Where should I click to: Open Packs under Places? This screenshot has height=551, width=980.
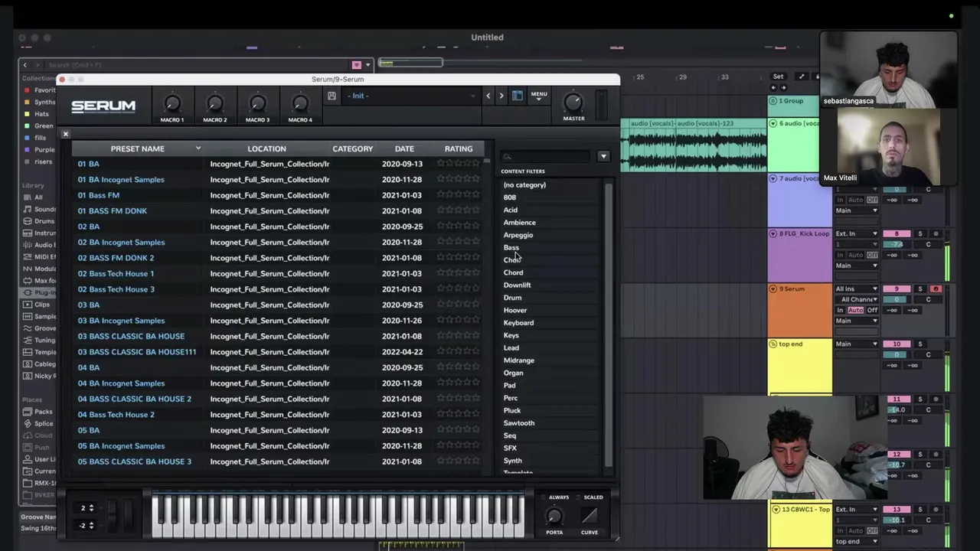pyautogui.click(x=38, y=412)
